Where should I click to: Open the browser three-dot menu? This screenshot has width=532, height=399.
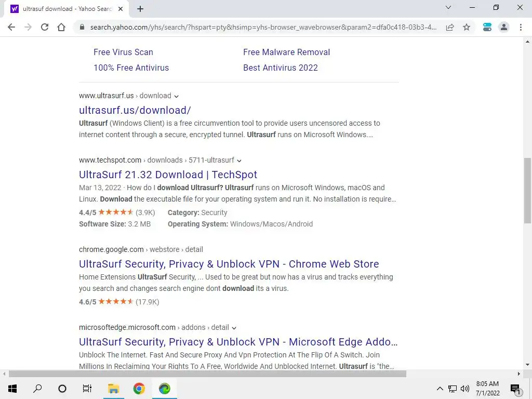521,27
